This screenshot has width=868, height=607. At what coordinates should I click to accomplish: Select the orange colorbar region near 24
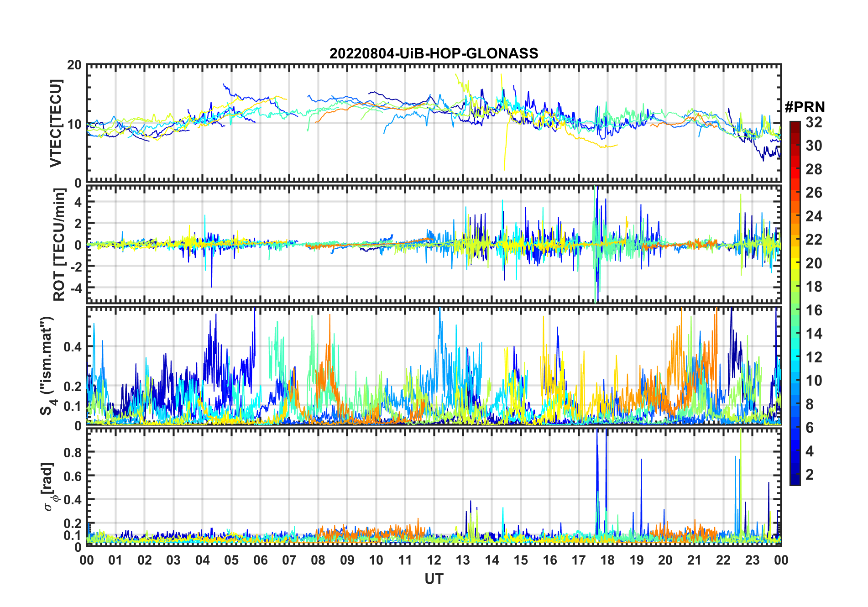(x=795, y=216)
